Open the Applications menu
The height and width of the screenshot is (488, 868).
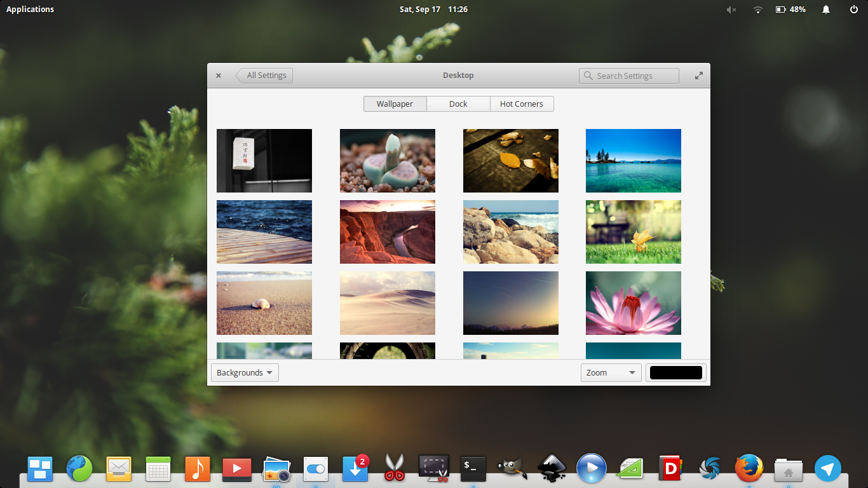coord(30,9)
